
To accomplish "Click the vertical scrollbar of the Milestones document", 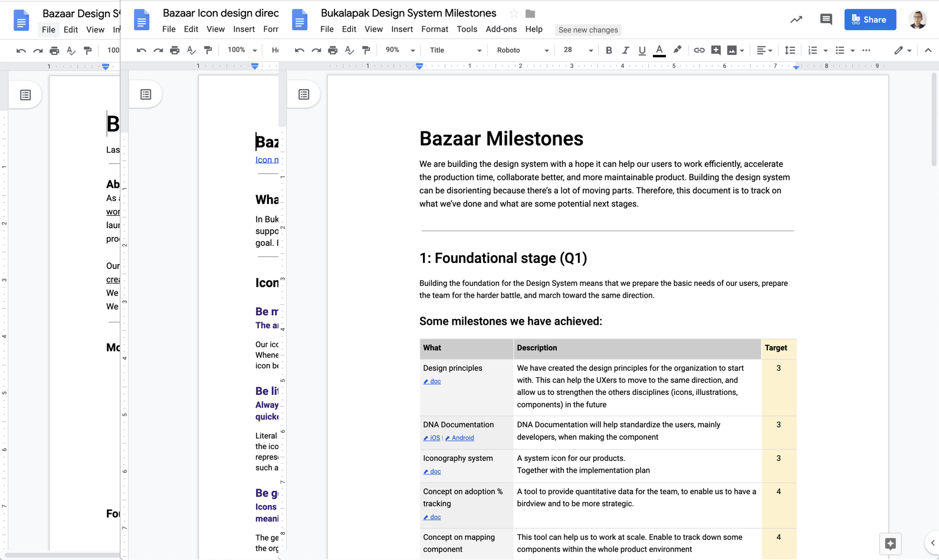I will pyautogui.click(x=934, y=120).
